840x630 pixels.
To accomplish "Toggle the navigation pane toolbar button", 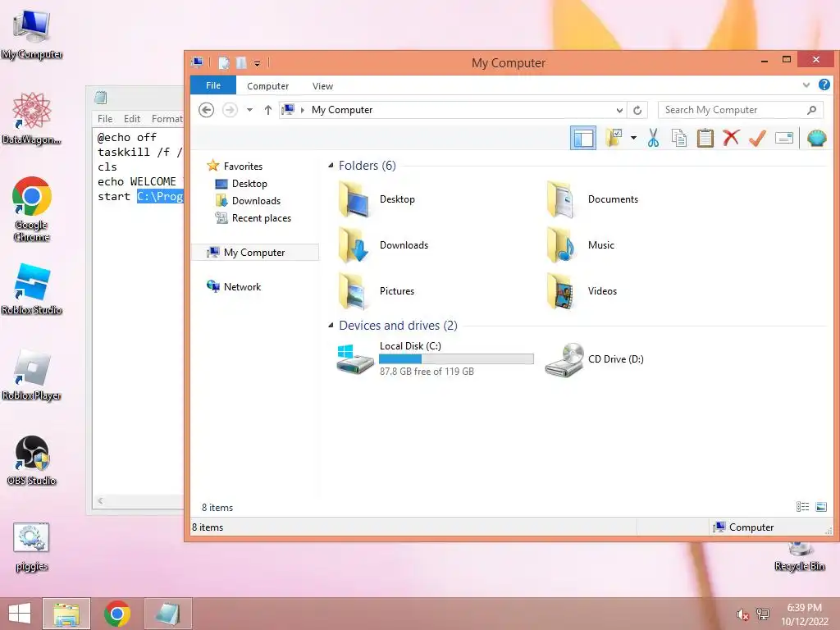I will tap(583, 138).
